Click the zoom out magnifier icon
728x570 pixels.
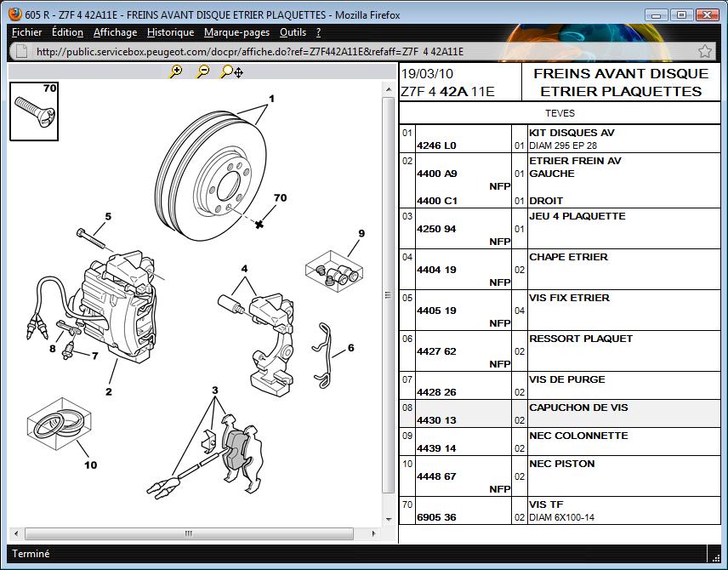[202, 72]
